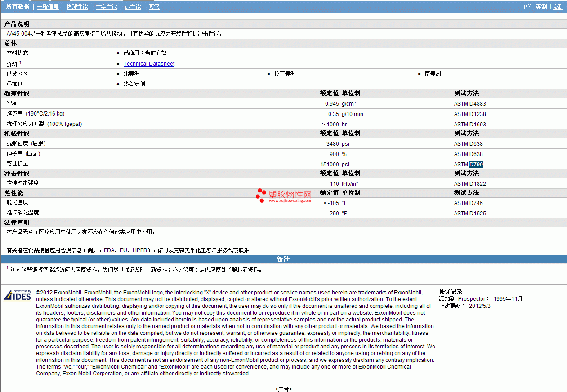This screenshot has height=392, width=567.
Task: Click the 0.35 melt flow value
Action: (x=333, y=114)
